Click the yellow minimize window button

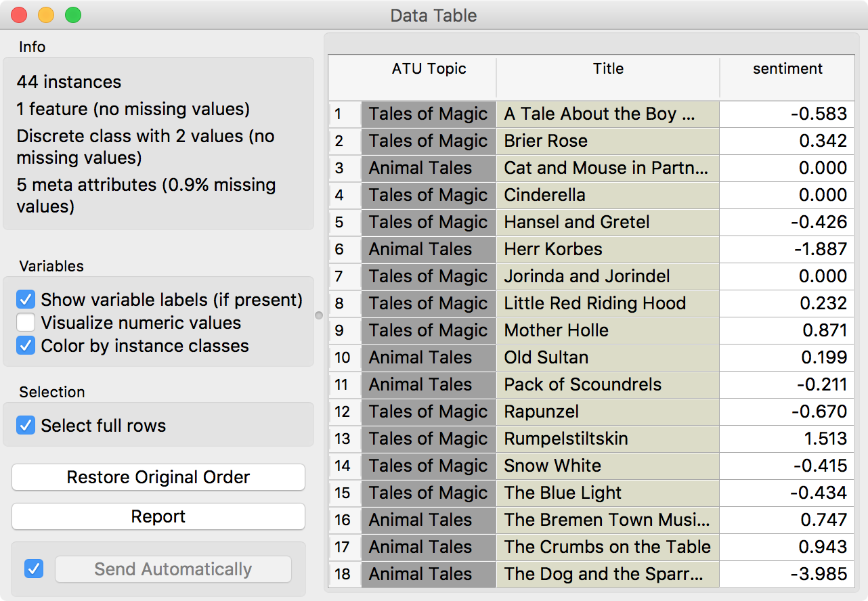pos(46,15)
